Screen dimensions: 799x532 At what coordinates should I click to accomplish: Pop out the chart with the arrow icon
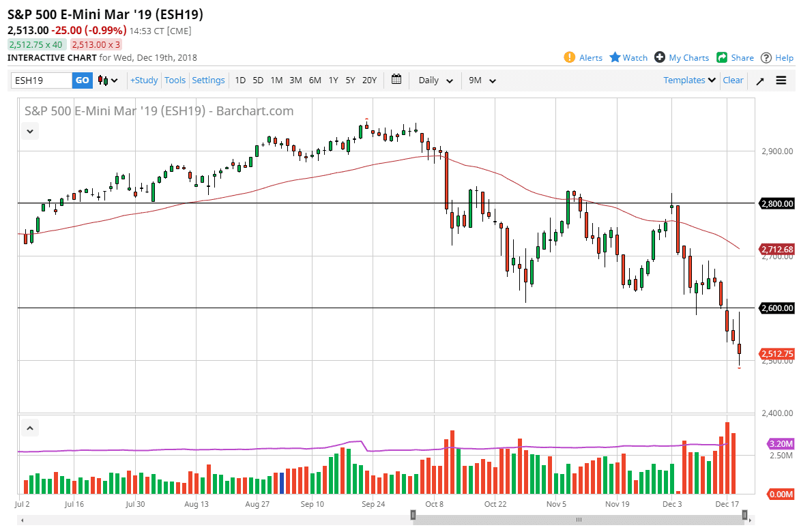(759, 80)
